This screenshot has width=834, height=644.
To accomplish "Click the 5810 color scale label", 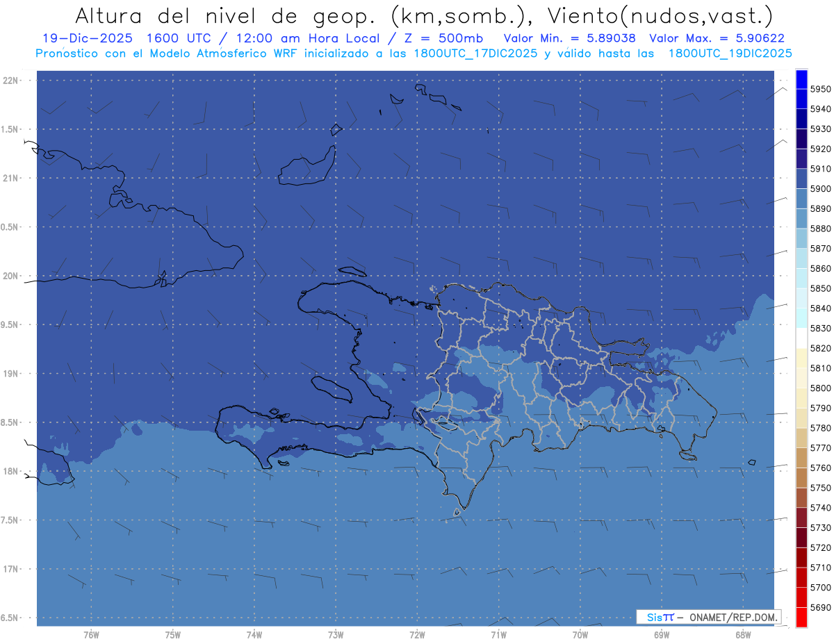I will [820, 368].
